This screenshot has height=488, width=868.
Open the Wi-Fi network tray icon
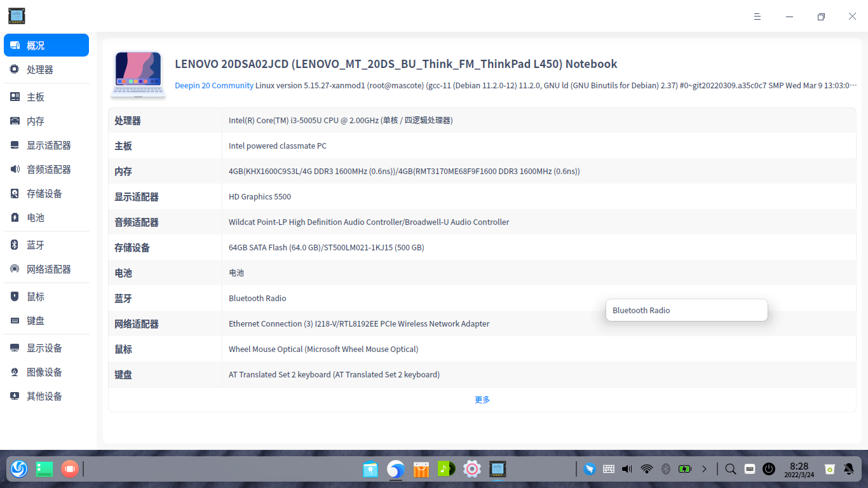647,469
